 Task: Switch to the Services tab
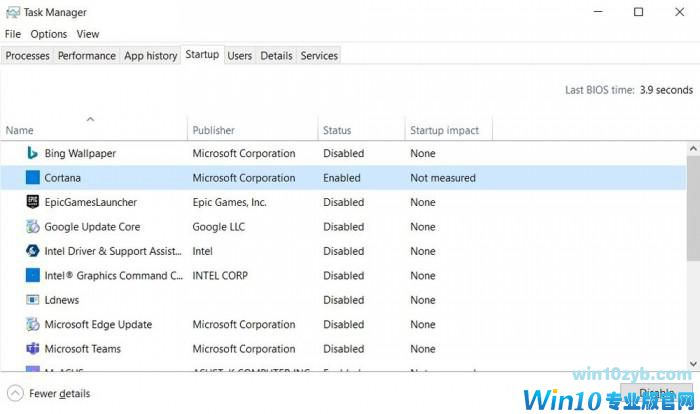coord(319,56)
